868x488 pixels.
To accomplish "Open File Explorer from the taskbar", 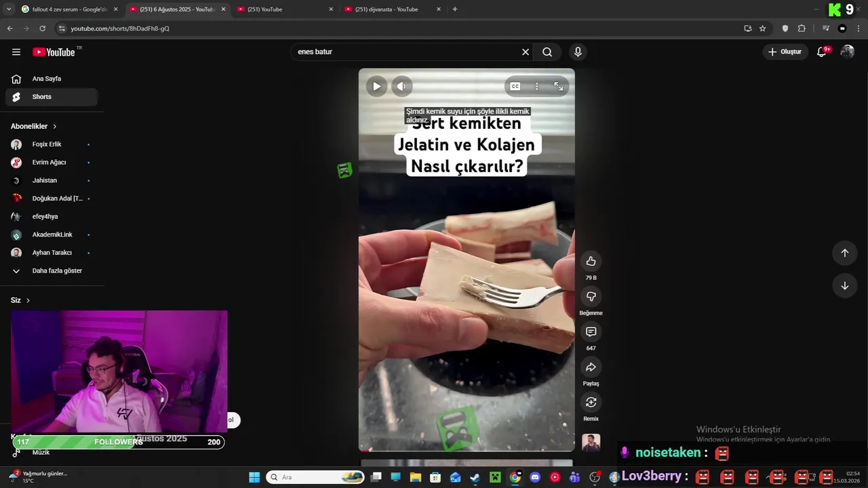I will [416, 477].
